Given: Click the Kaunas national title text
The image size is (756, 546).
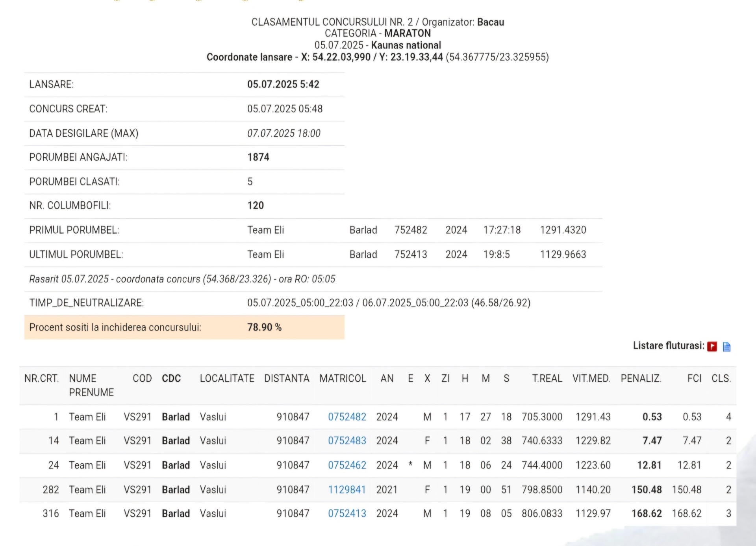Looking at the screenshot, I should (406, 45).
